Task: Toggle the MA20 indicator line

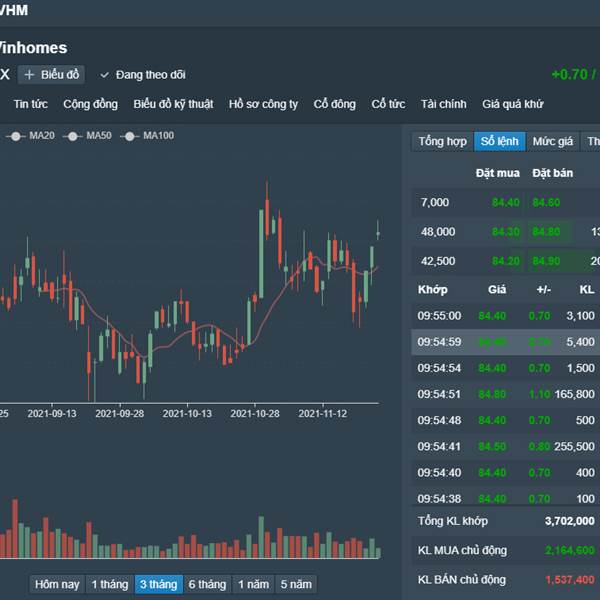Action: pyautogui.click(x=31, y=136)
